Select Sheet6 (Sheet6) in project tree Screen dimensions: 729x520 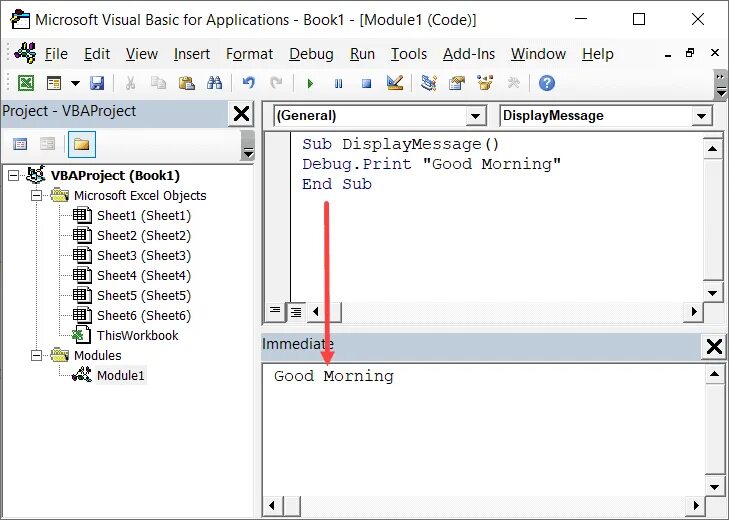[144, 316]
